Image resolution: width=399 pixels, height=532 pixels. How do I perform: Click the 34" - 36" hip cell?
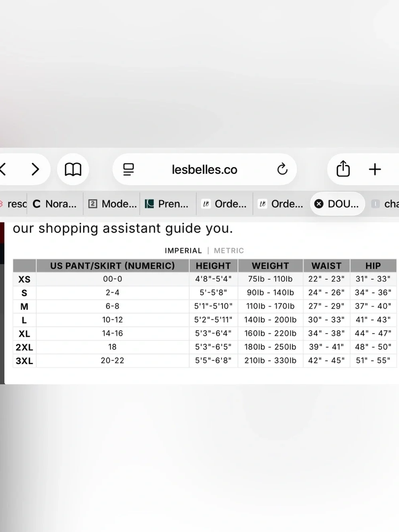[373, 293]
